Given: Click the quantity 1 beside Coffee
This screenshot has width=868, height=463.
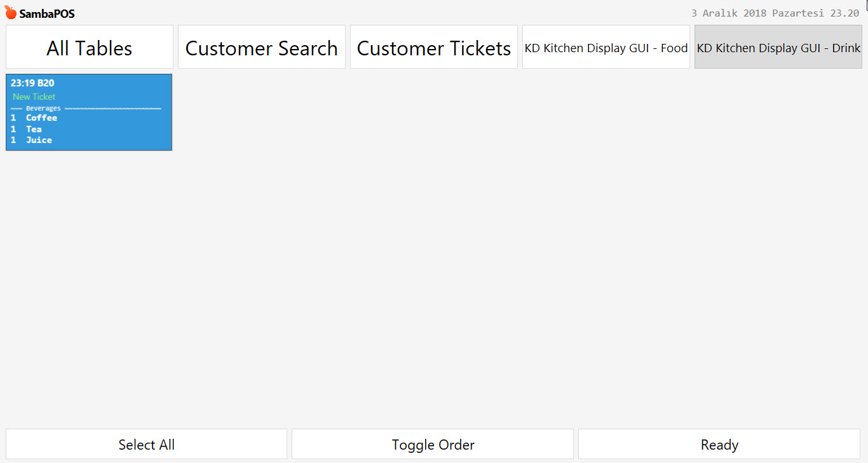Looking at the screenshot, I should 13,118.
